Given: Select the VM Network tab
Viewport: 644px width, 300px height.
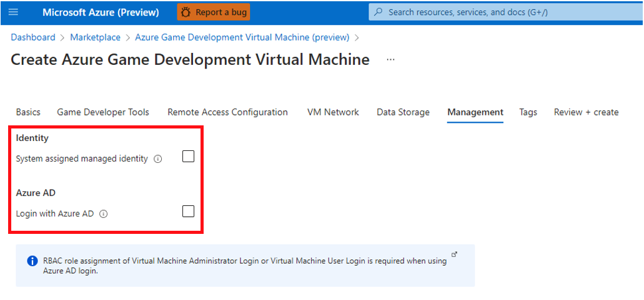Looking at the screenshot, I should click(333, 112).
